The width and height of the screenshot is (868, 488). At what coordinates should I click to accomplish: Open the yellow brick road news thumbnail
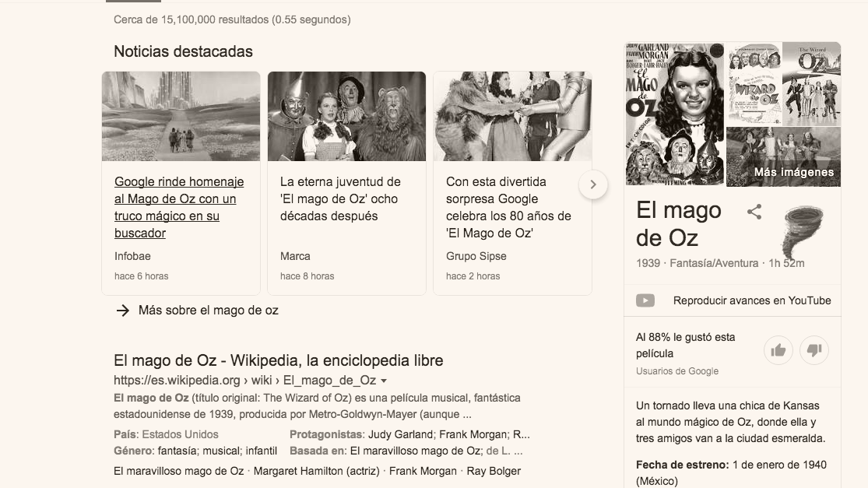point(181,116)
